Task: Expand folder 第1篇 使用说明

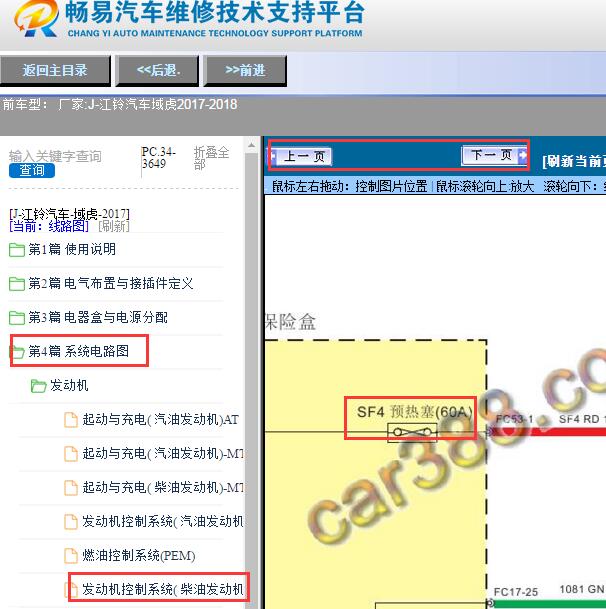Action: (x=72, y=249)
